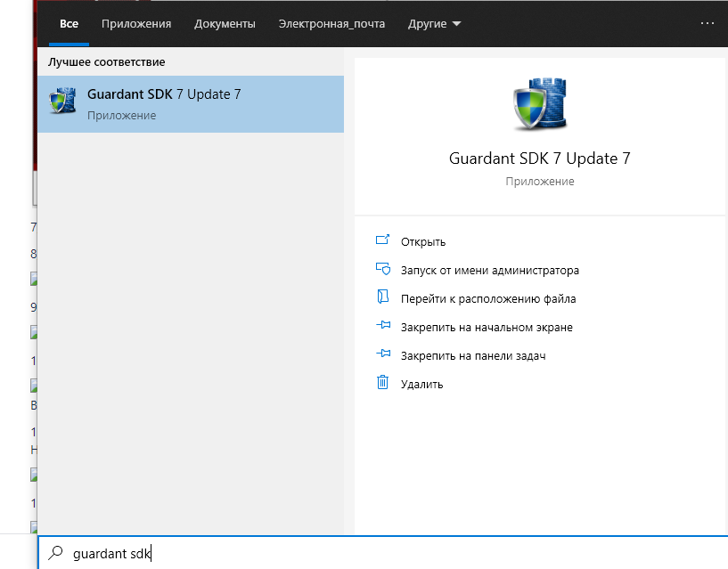Switch to the Электронная_почта tab
The height and width of the screenshot is (569, 728).
coord(331,24)
